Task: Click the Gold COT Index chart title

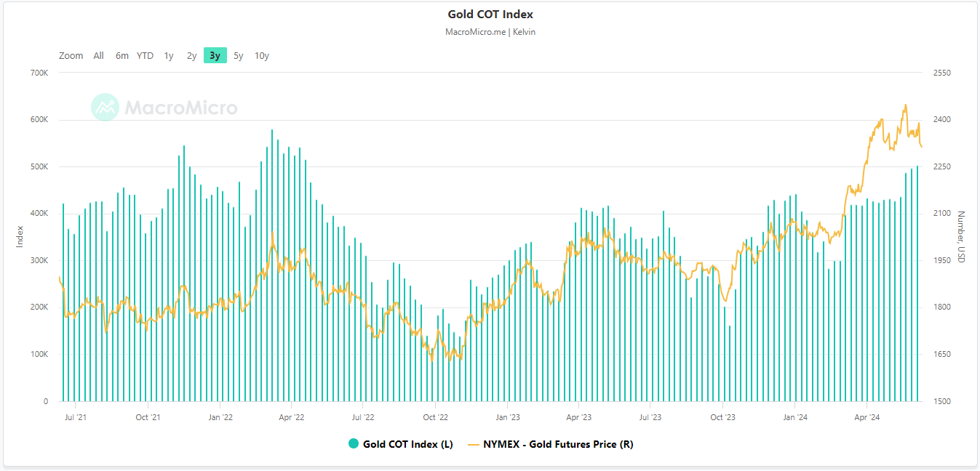Action: [490, 15]
